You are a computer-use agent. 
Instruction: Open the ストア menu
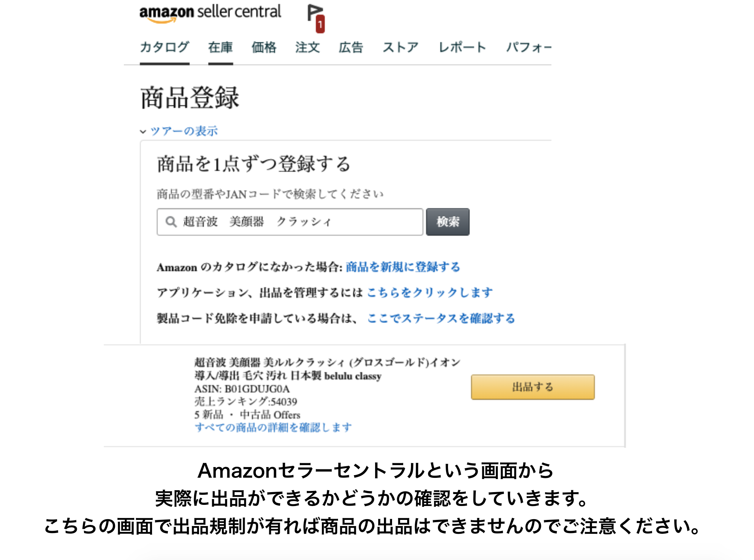coord(401,47)
